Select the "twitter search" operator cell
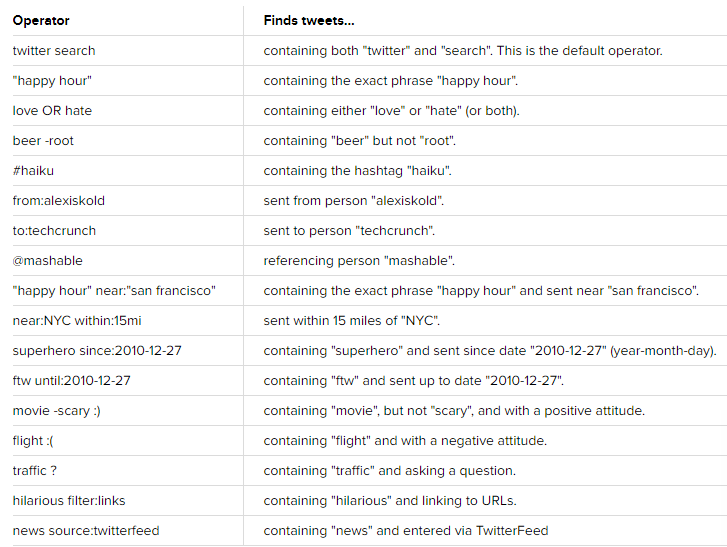Viewport: 727px width, 547px height. pyautogui.click(x=54, y=50)
